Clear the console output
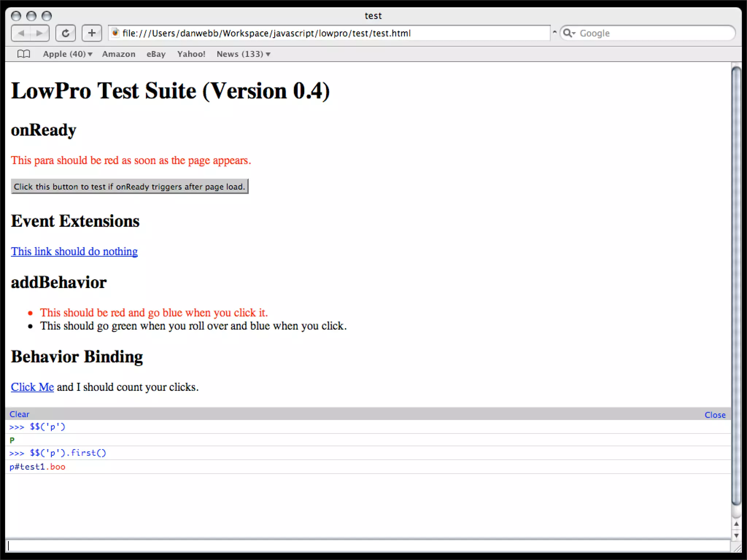 click(19, 414)
